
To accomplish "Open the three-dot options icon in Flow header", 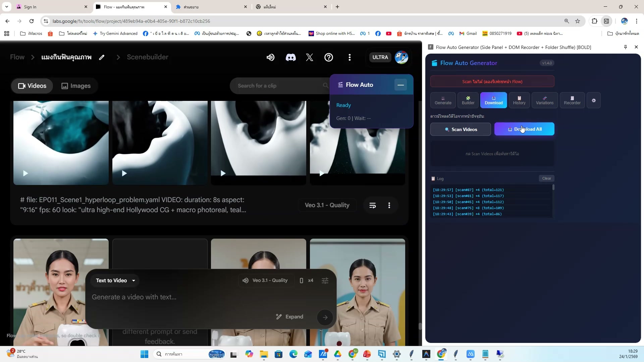I will (350, 57).
